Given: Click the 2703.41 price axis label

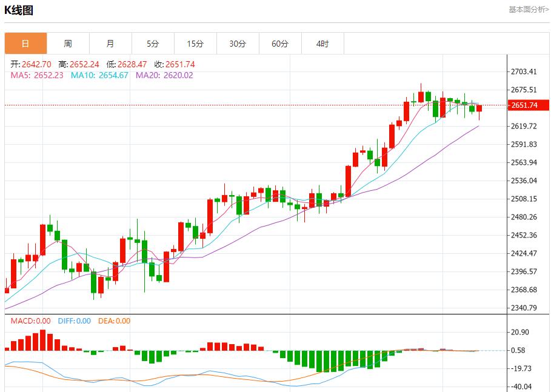Looking at the screenshot, I should (524, 71).
